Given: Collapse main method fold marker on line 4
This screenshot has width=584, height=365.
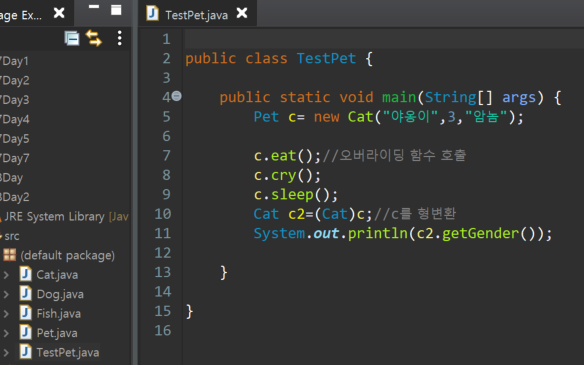Looking at the screenshot, I should (x=177, y=96).
